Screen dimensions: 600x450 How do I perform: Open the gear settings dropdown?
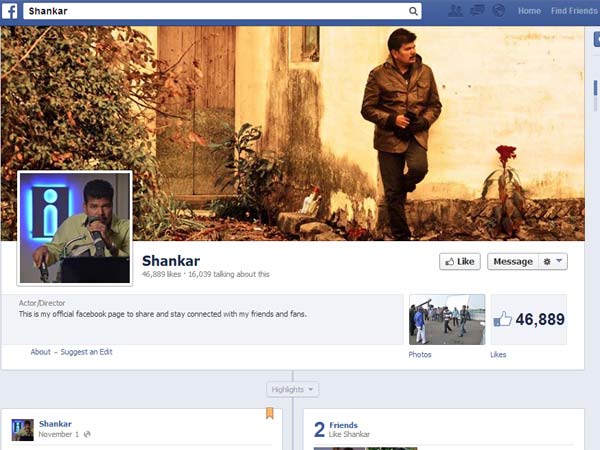[x=552, y=261]
